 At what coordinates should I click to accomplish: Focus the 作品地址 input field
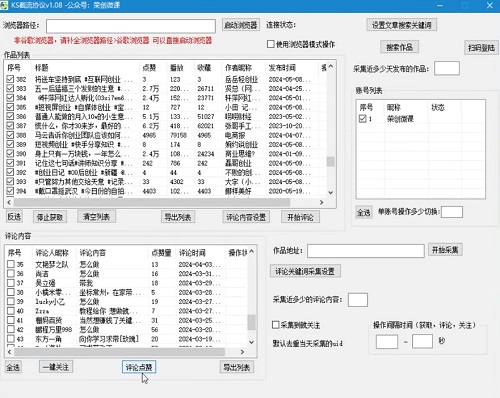tap(366, 251)
